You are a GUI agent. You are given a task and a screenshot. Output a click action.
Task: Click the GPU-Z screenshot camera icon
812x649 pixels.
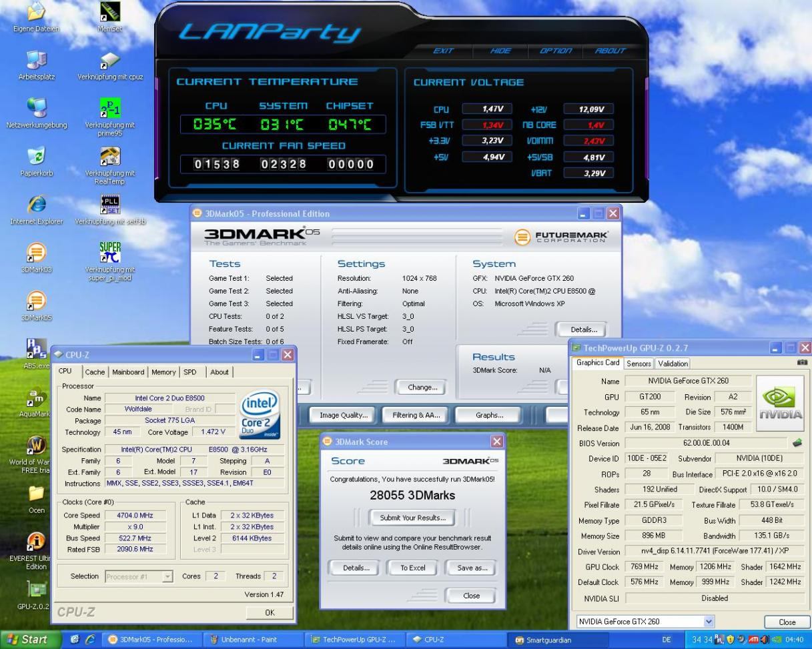tap(803, 364)
